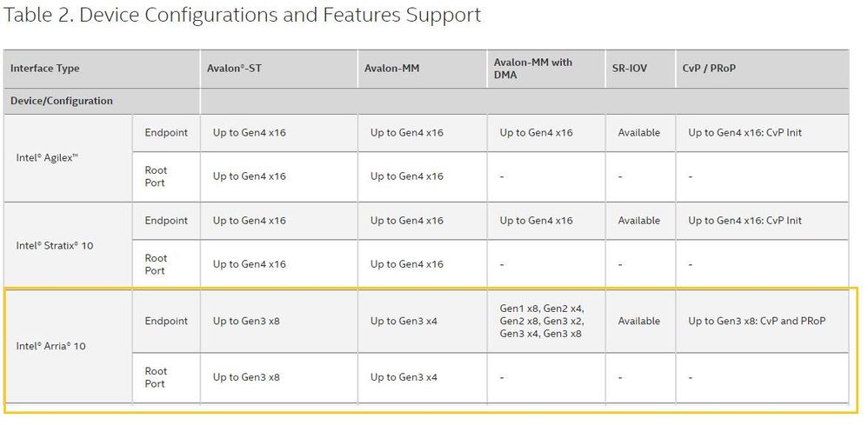Click the Arria 10 Endpoint SR-IOV Available cell

639,322
